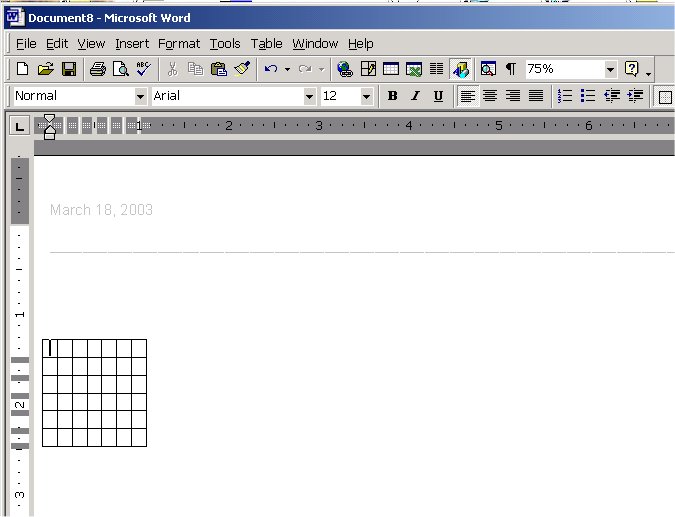Viewport: 675px width, 517px height.
Task: Click the first cell of the table
Action: [x=50, y=348]
